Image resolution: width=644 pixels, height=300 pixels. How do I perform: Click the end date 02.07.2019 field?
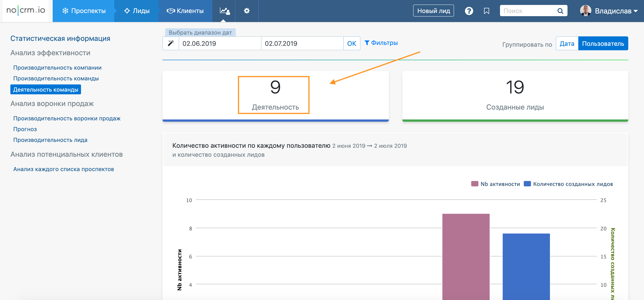[302, 43]
